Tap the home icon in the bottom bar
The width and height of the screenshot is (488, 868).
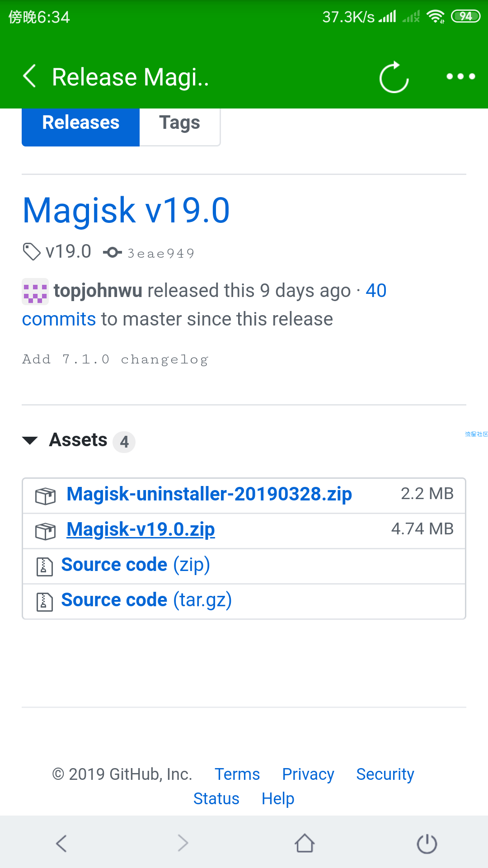coord(305,843)
